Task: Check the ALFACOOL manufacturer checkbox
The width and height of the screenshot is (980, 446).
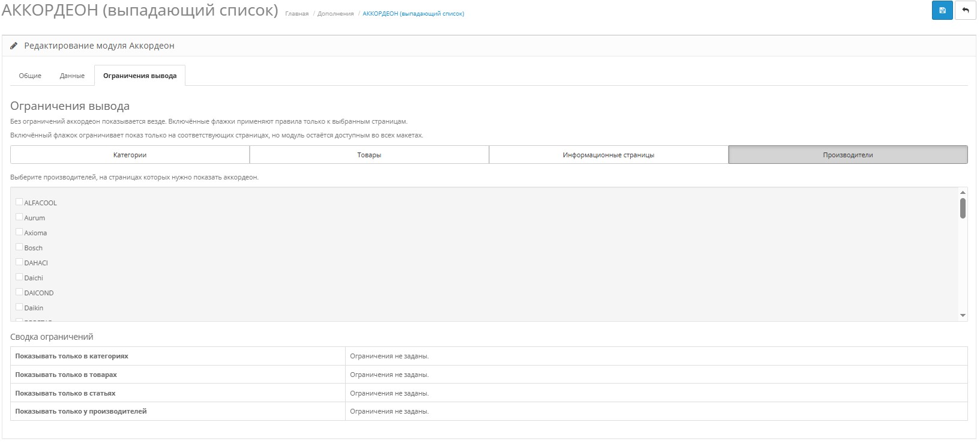Action: coord(19,202)
